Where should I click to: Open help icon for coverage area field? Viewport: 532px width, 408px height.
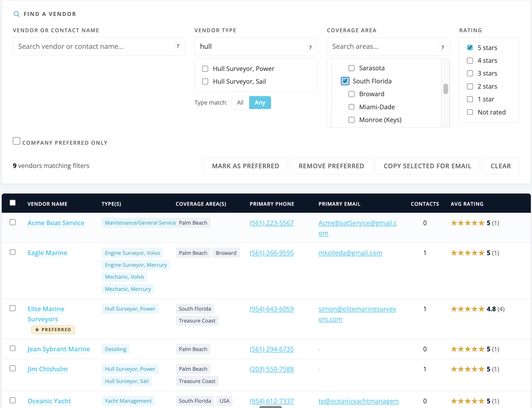442,47
